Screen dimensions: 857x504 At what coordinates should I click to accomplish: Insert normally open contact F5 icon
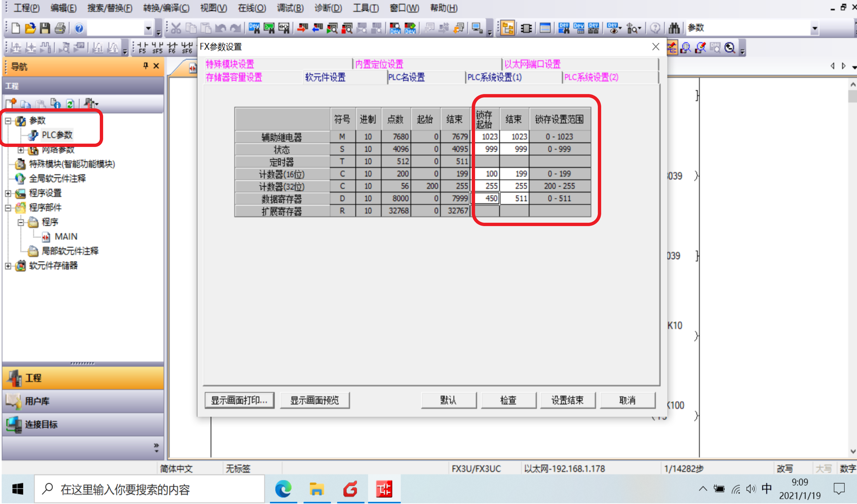point(142,48)
